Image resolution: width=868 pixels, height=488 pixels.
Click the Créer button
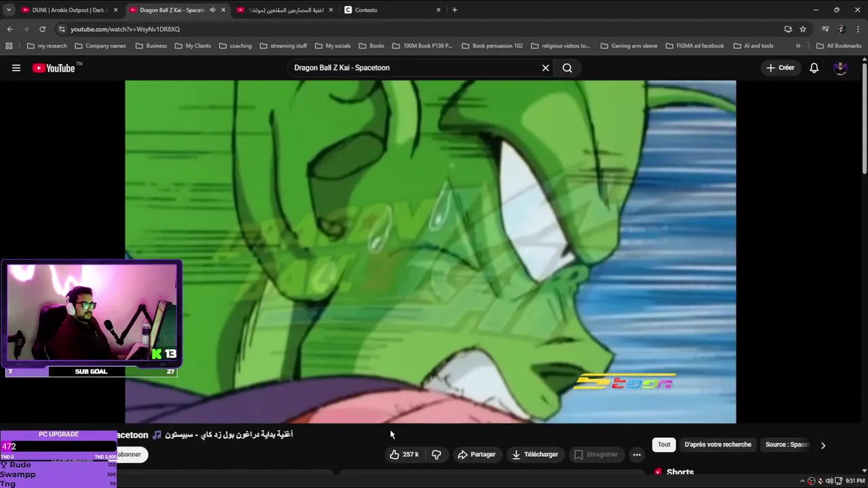click(781, 68)
